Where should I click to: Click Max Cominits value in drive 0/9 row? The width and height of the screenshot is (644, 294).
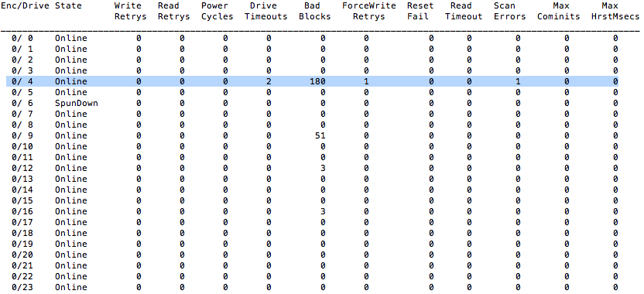(567, 135)
